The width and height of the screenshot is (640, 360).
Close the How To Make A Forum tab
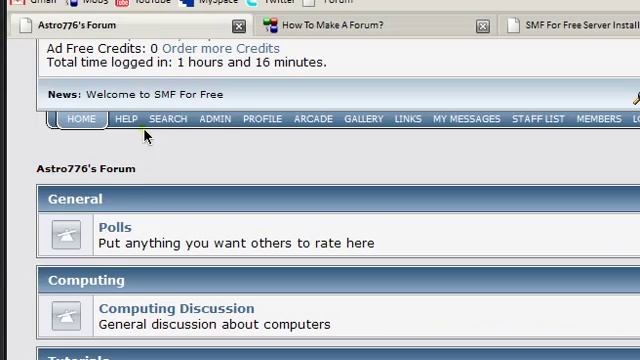click(x=482, y=27)
